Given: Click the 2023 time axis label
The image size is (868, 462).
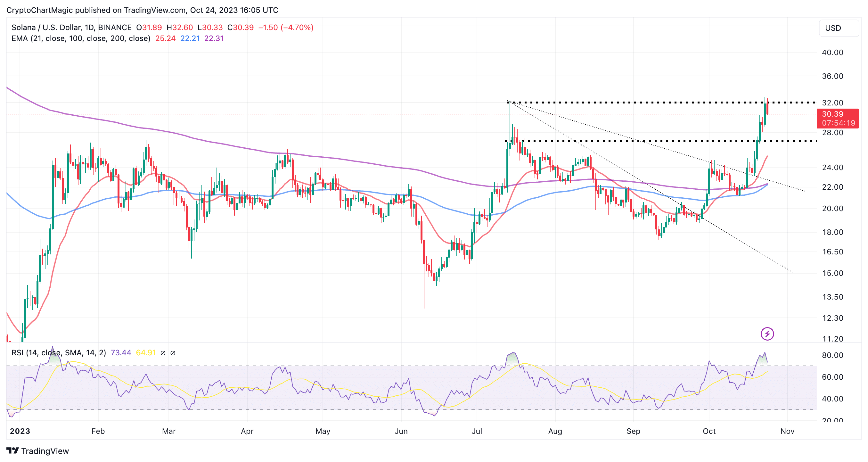Looking at the screenshot, I should click(20, 431).
